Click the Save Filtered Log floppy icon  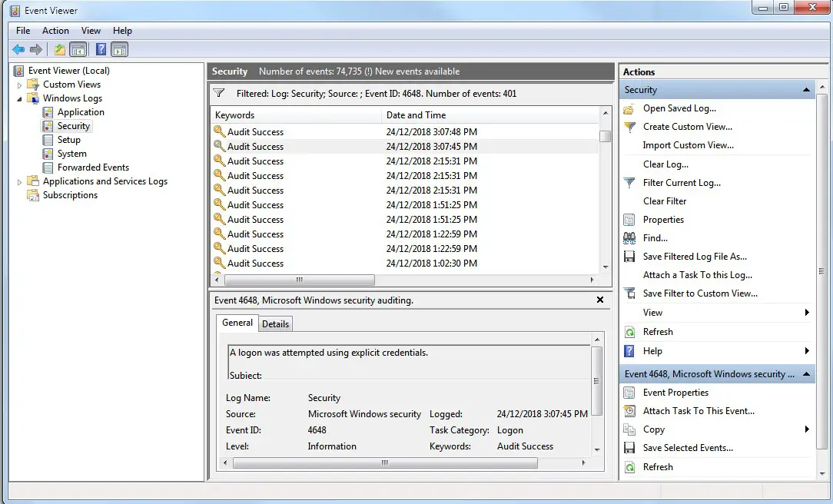coord(629,257)
